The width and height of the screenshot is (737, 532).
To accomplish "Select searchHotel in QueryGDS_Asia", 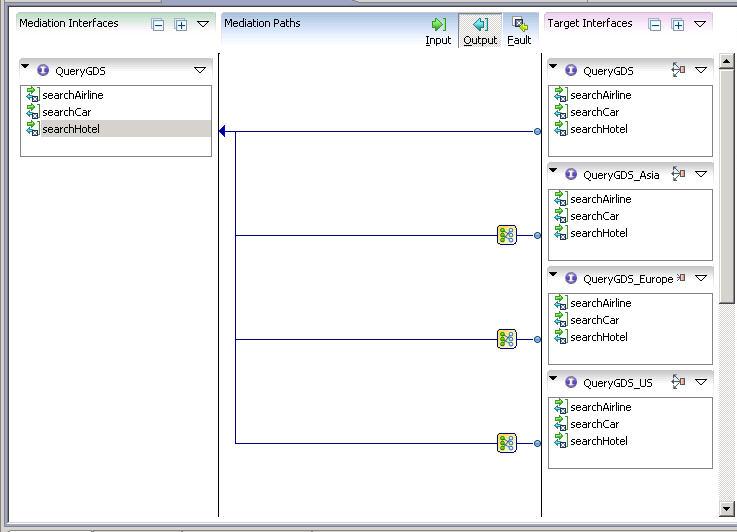I will pos(599,233).
